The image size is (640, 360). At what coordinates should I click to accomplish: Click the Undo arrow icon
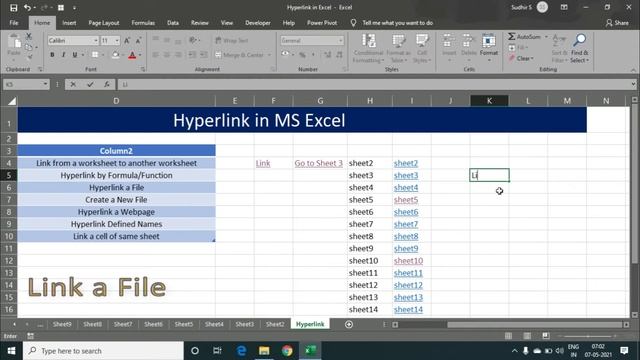tap(27, 7)
